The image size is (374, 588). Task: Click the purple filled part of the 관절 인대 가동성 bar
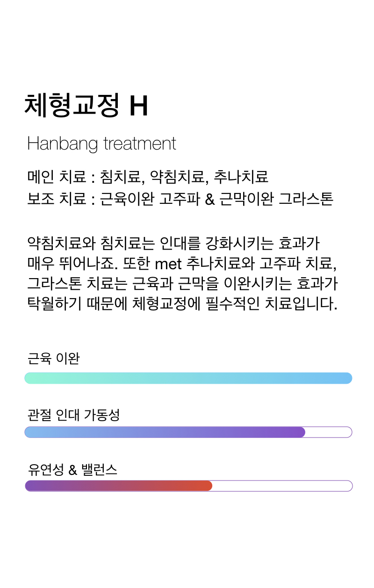[x=165, y=432]
